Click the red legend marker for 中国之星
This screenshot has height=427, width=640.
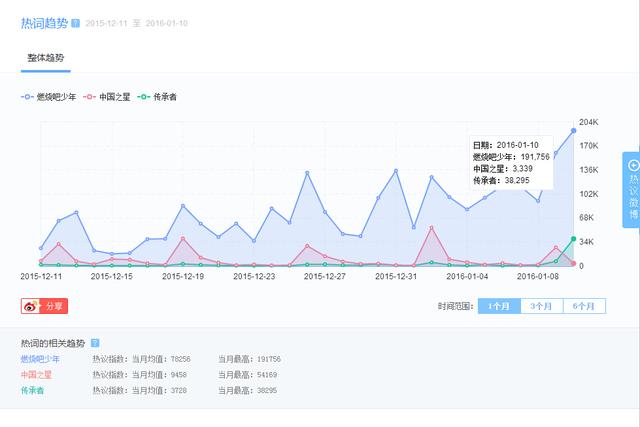coord(91,97)
